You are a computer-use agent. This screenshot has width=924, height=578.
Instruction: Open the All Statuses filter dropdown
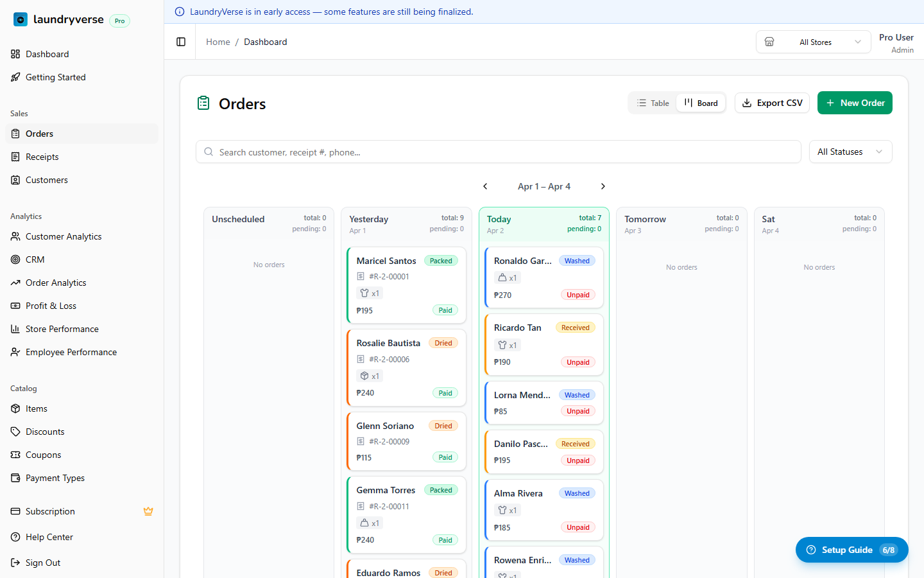[x=850, y=152]
